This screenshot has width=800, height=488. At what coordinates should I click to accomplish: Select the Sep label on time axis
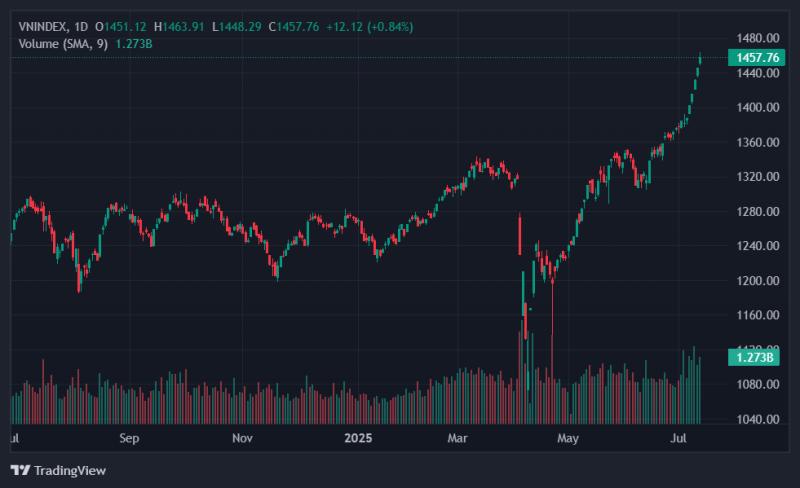point(129,438)
